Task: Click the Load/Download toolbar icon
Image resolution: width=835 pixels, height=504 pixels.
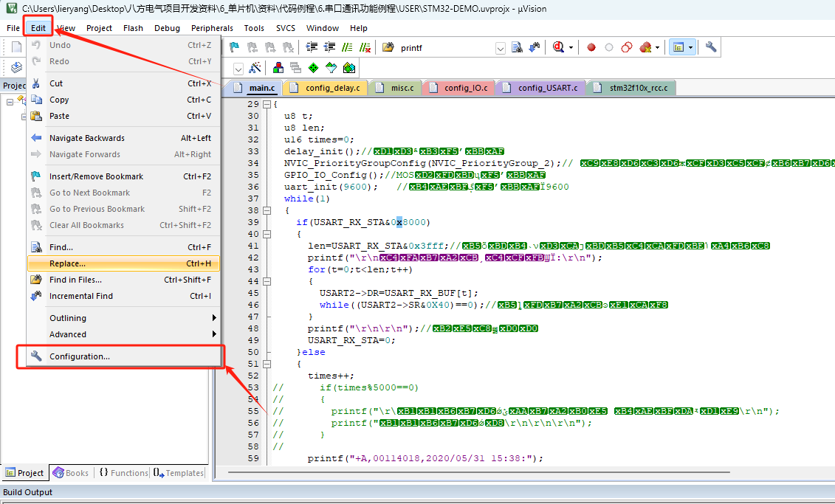Action: (x=16, y=68)
